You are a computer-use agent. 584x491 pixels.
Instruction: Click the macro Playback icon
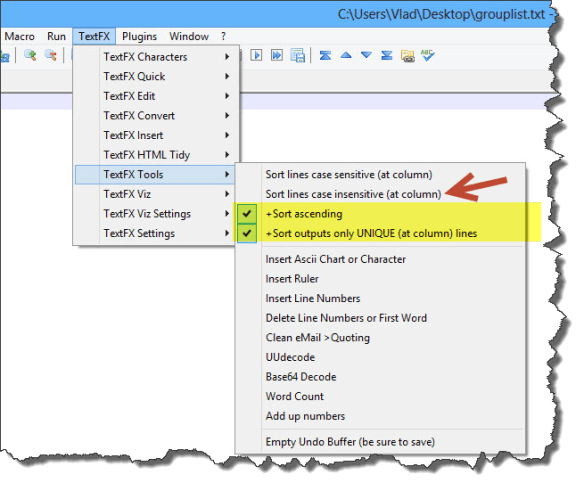tap(256, 55)
